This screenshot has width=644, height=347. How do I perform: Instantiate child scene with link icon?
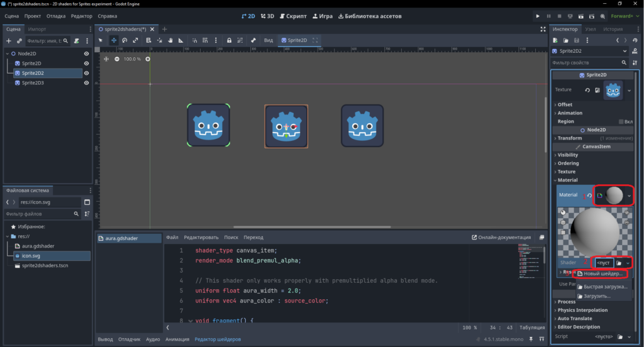click(19, 41)
